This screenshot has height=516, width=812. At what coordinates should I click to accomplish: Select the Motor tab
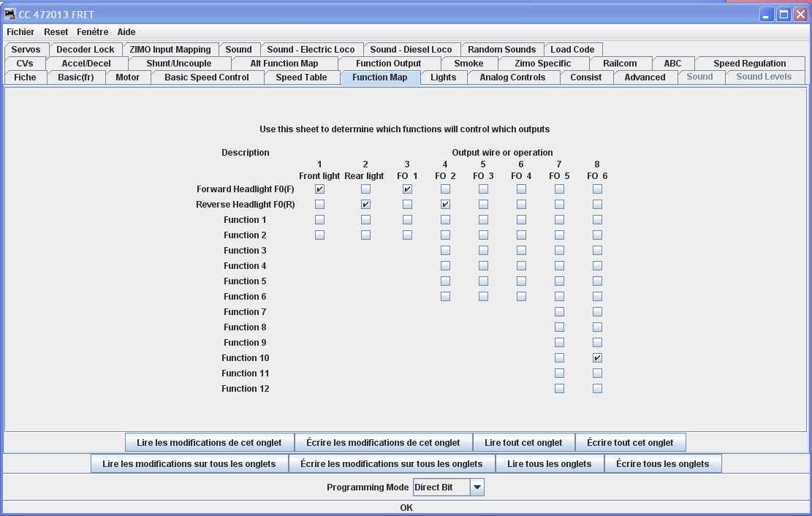pyautogui.click(x=127, y=77)
